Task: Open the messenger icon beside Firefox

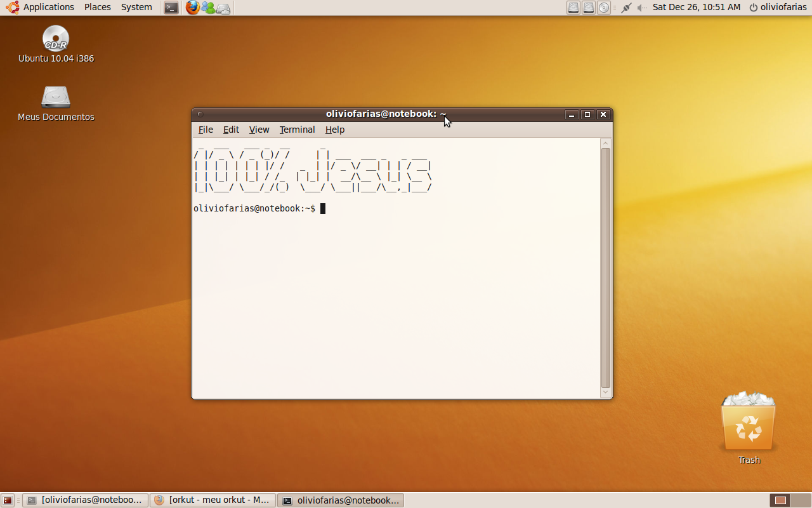Action: pyautogui.click(x=207, y=8)
